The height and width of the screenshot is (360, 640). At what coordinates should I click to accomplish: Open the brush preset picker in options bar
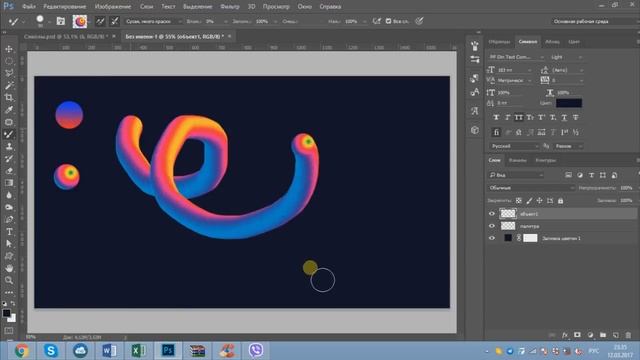pos(41,21)
